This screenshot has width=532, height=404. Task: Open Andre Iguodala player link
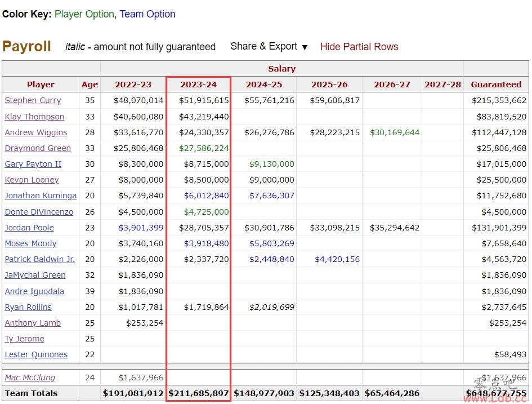[34, 291]
